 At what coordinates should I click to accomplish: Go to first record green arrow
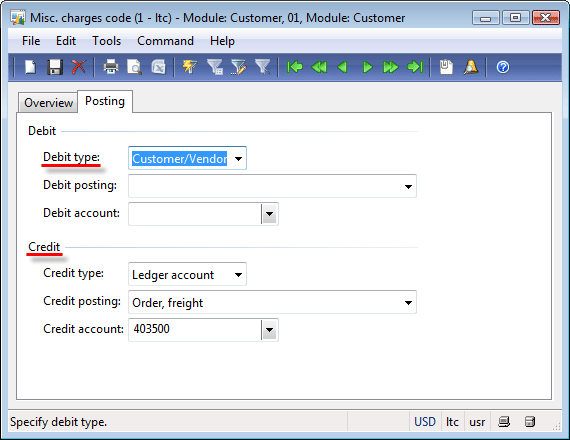(295, 67)
